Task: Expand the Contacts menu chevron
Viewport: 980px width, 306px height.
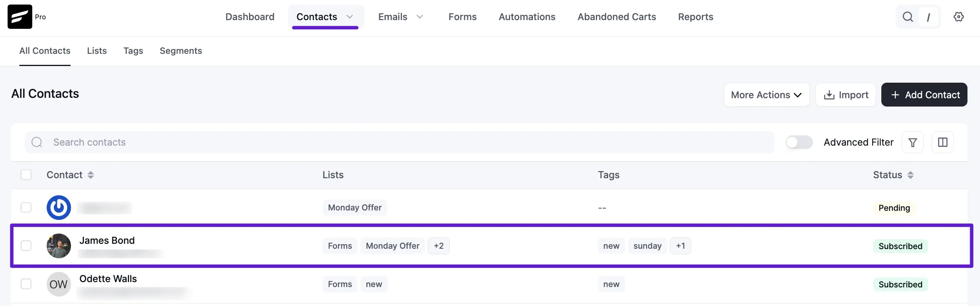Action: point(349,17)
